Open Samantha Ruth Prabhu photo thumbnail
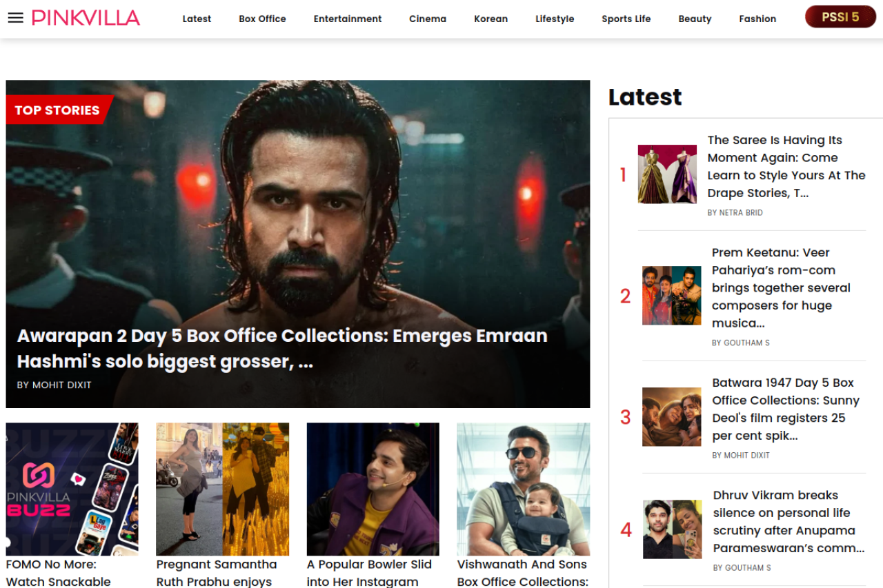 pos(223,489)
